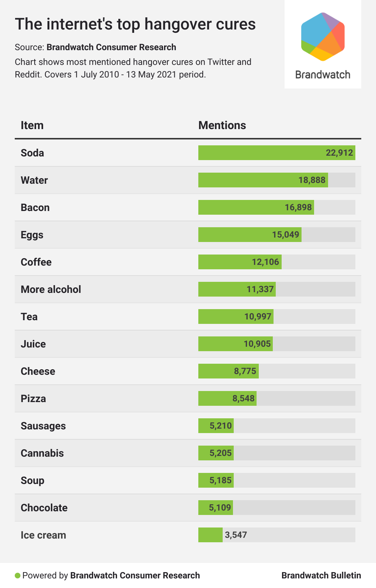The height and width of the screenshot is (588, 376).
Task: Select the Coffee row label
Action: 36,262
